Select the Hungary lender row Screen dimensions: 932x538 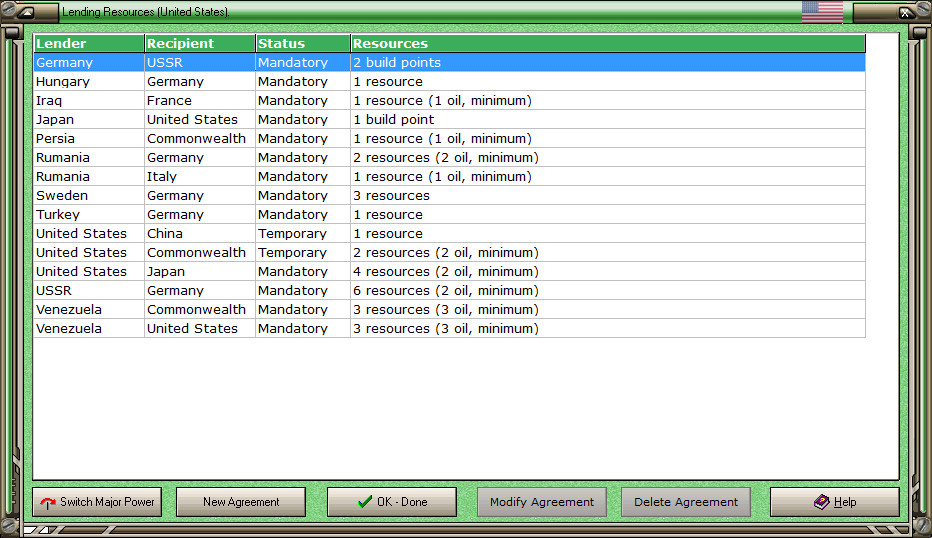tap(449, 81)
